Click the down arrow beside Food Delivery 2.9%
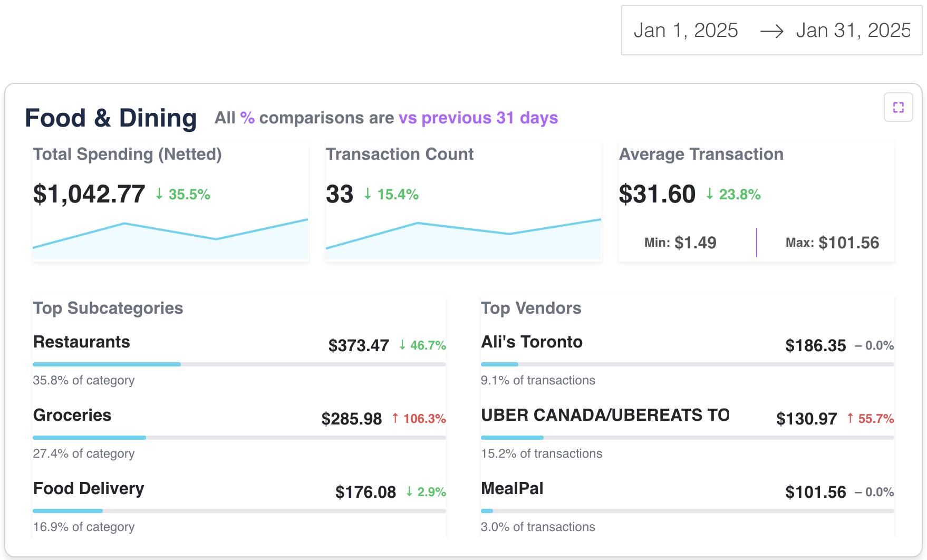Viewport: 927px width, 560px height. [x=409, y=491]
